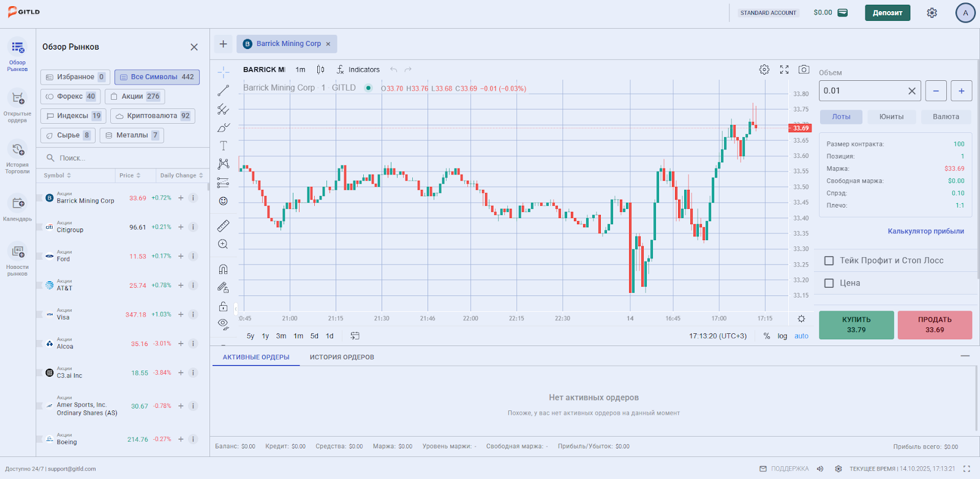Screen dimensions: 980x479
Task: Take a chart snapshot with camera icon
Action: 804,70
